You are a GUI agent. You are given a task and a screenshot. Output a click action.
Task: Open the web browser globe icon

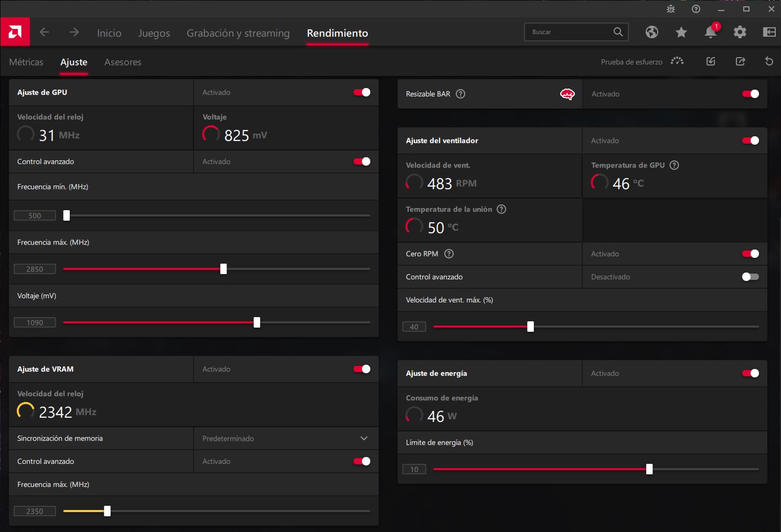(651, 32)
